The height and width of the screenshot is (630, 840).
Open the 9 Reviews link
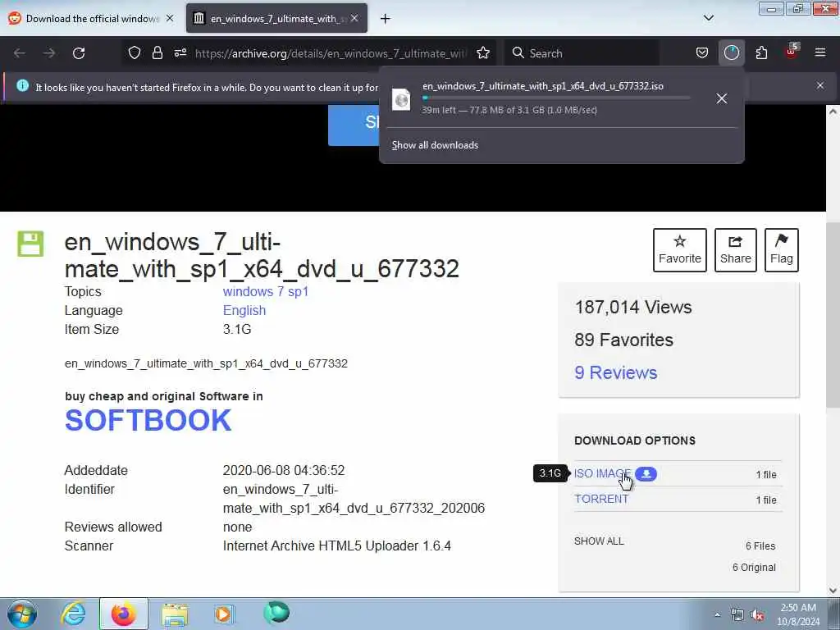pos(615,373)
